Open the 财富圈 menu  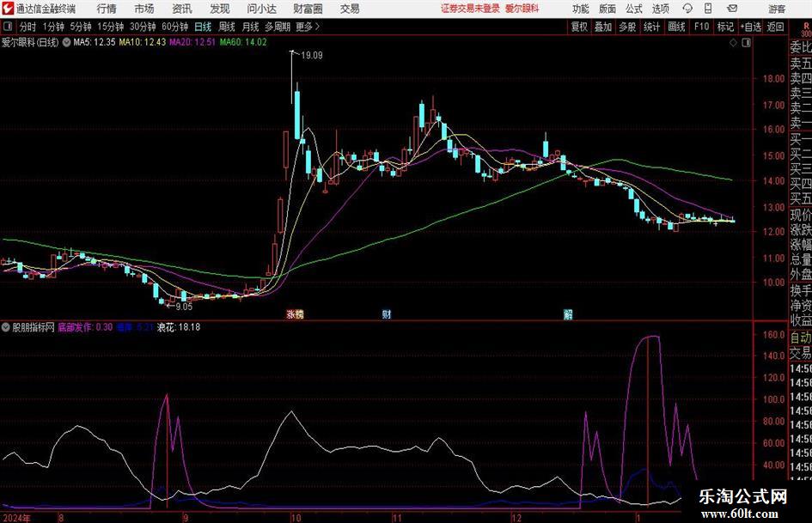coord(308,9)
